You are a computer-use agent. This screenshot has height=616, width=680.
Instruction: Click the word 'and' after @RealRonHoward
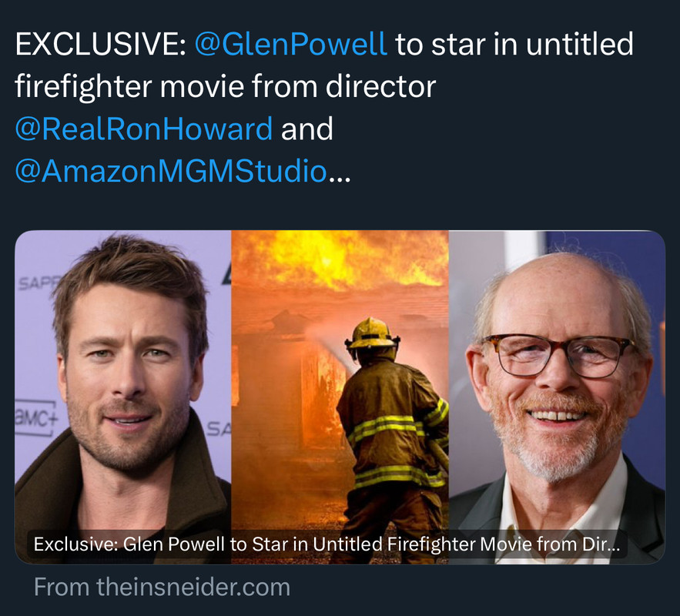point(307,129)
